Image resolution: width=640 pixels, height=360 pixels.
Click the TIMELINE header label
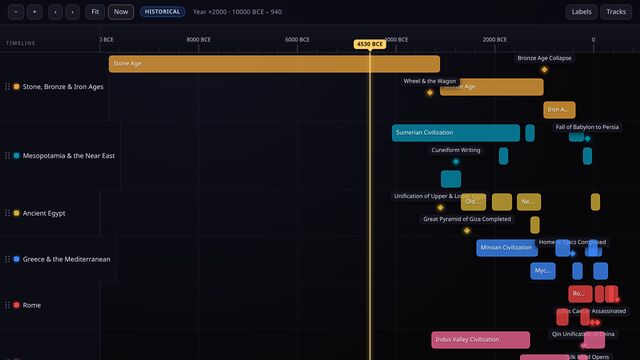coord(20,43)
